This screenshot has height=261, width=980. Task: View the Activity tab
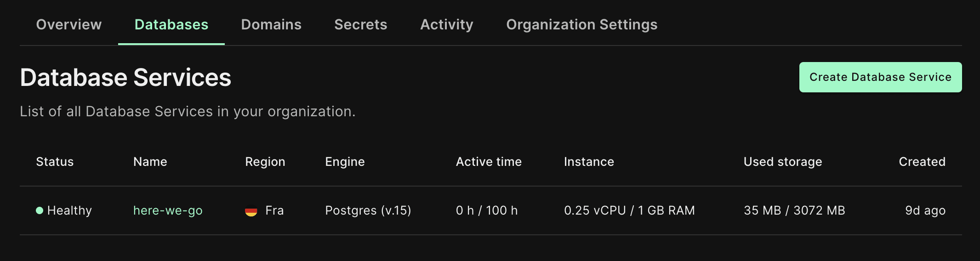447,24
